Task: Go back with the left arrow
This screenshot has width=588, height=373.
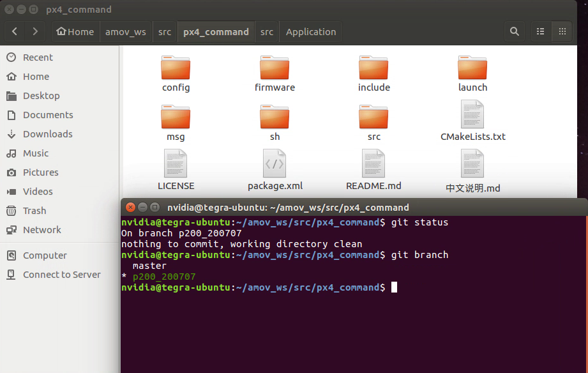Action: (15, 31)
